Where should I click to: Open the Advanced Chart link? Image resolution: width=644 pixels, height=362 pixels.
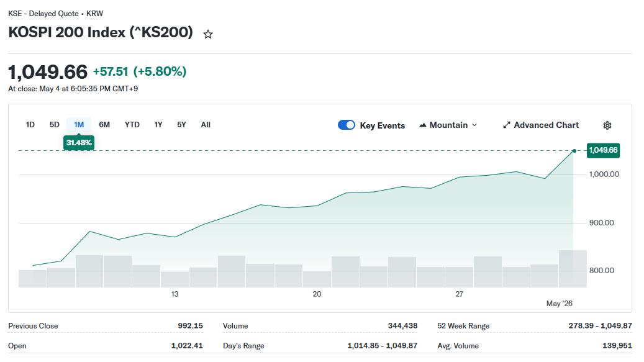coord(541,125)
